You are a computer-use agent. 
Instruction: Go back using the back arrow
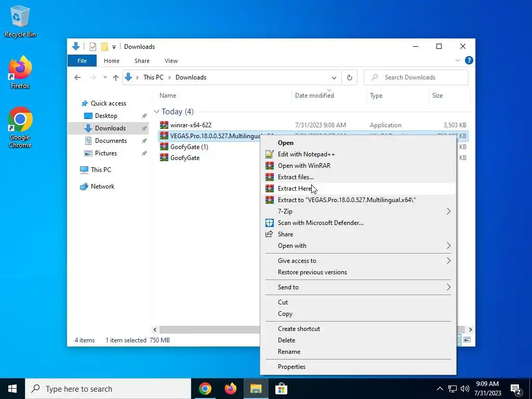(77, 77)
